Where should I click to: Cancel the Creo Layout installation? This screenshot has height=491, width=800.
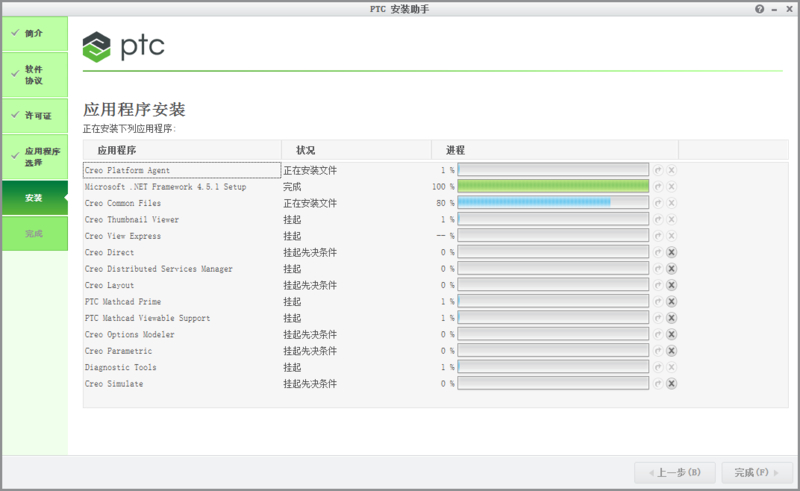(x=672, y=285)
